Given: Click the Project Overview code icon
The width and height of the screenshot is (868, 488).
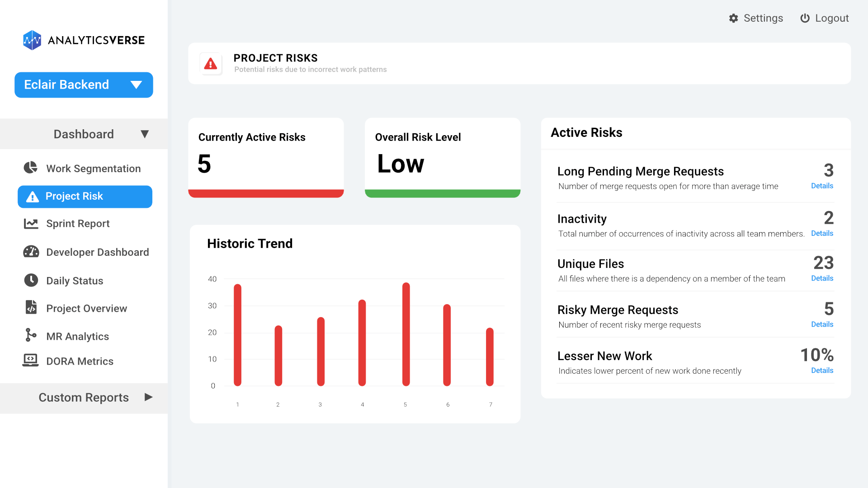Looking at the screenshot, I should (30, 308).
